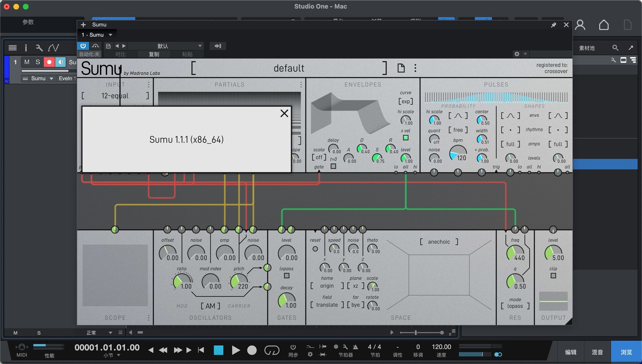This screenshot has width=642, height=364.
Task: Open the wrench track options icon
Action: click(x=39, y=48)
